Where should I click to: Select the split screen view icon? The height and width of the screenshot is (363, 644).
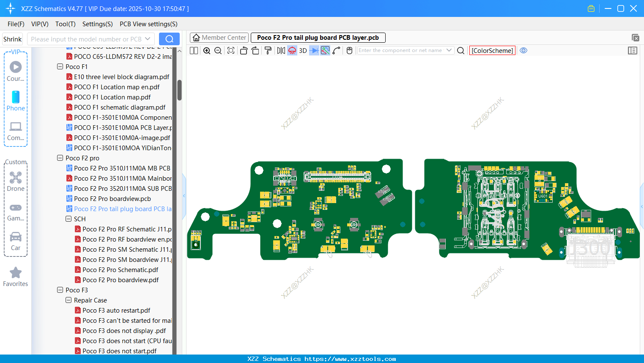point(193,50)
